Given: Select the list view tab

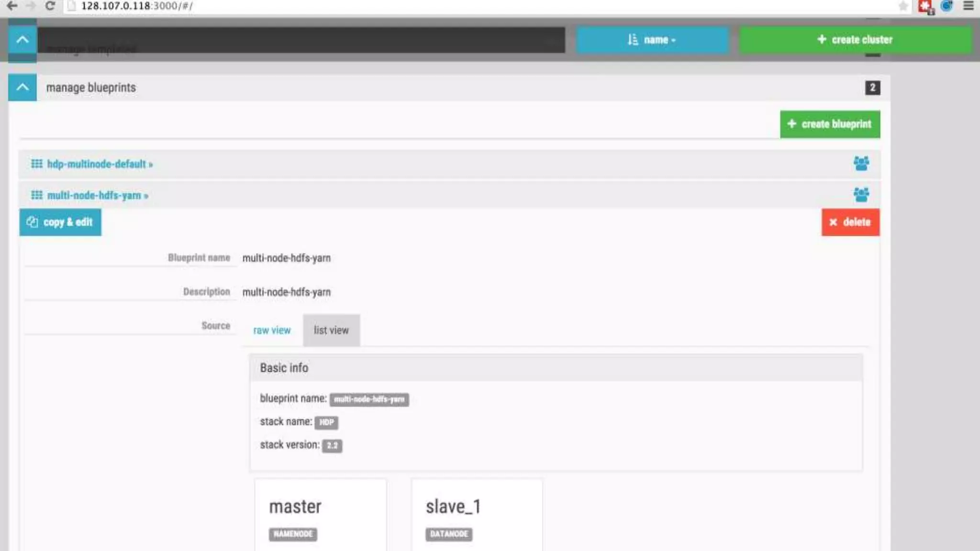Looking at the screenshot, I should (331, 331).
